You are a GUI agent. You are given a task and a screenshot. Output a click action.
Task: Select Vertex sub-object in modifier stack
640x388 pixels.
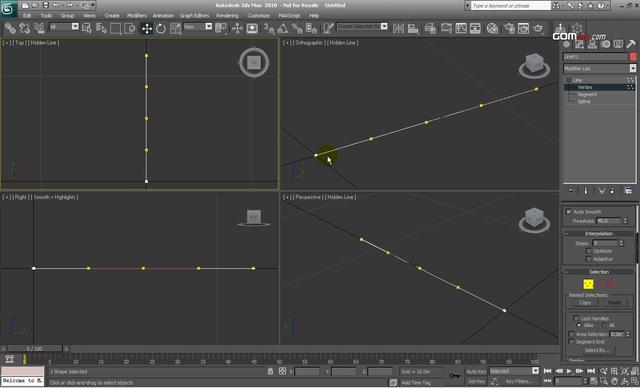[x=585, y=87]
